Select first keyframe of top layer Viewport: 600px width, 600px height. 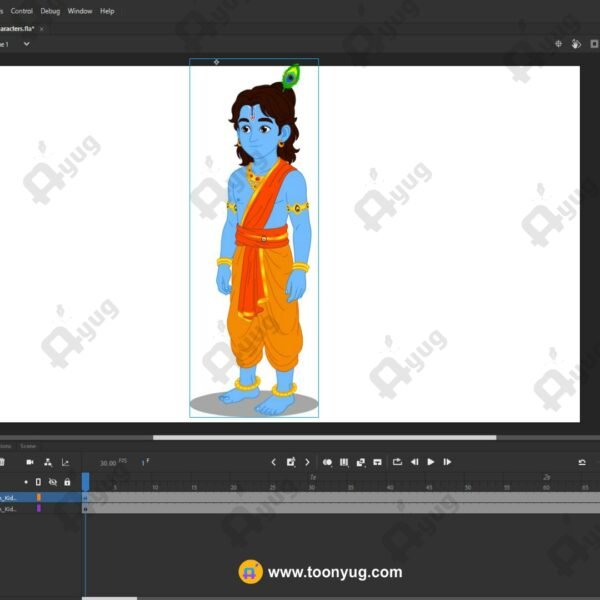(85, 497)
